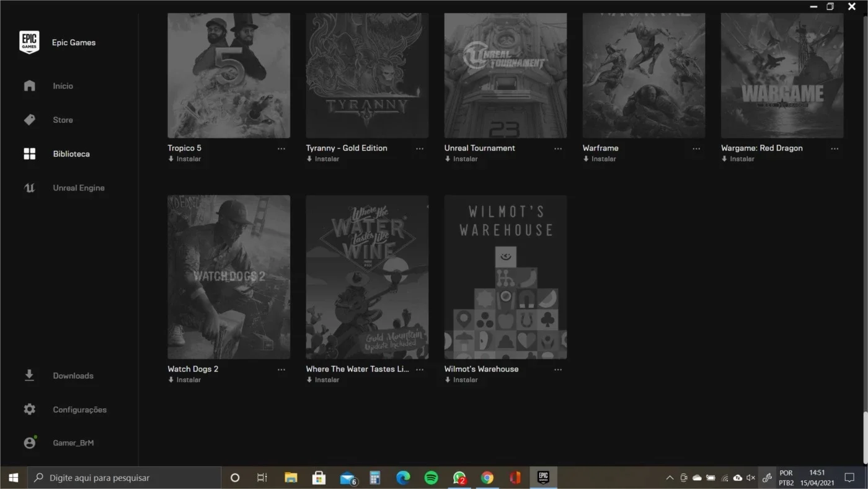Screen dimensions: 868x489
Task: Open the Início home icon
Action: (x=29, y=86)
